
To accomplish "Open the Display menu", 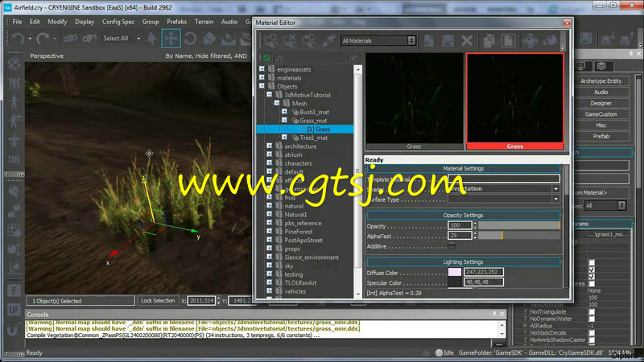I will pos(85,22).
